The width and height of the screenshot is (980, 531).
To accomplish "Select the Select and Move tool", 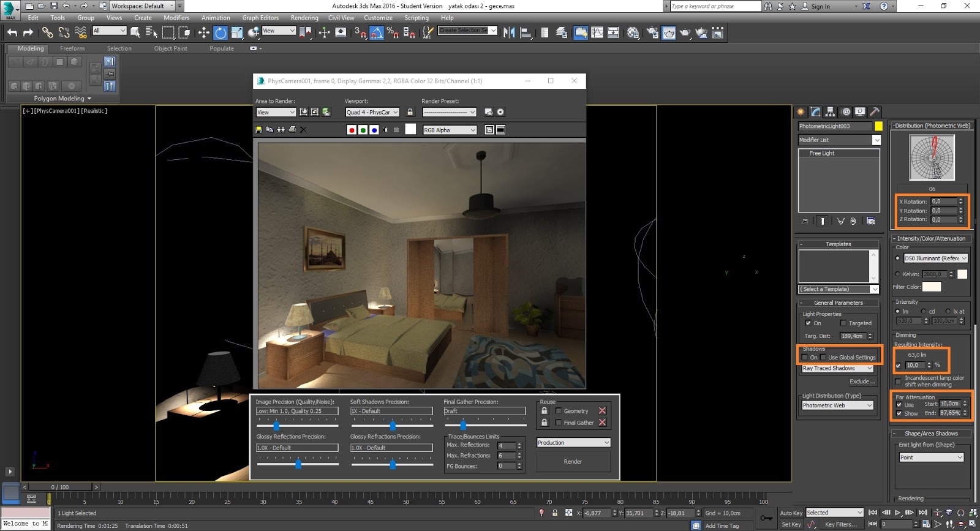I will 204,32.
